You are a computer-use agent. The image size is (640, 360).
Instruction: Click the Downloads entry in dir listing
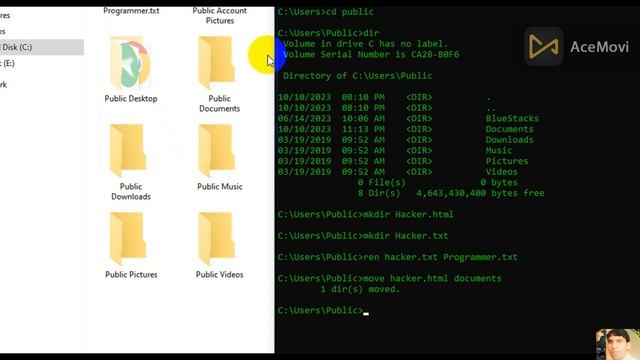coord(509,140)
